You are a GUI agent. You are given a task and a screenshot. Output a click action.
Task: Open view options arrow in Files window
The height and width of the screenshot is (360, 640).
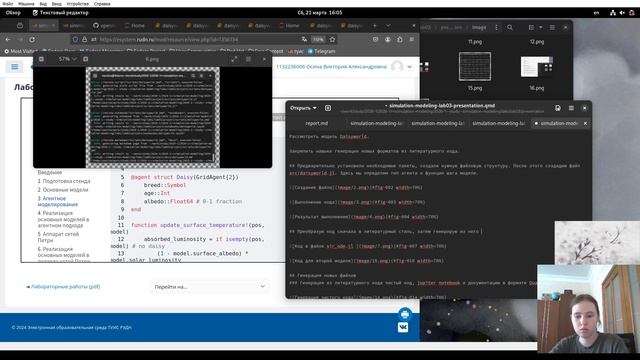pos(540,27)
